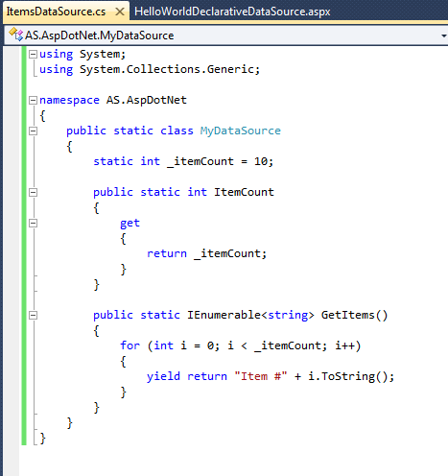
Task: Click the 'yield' keyword
Action: pyautogui.click(x=163, y=376)
